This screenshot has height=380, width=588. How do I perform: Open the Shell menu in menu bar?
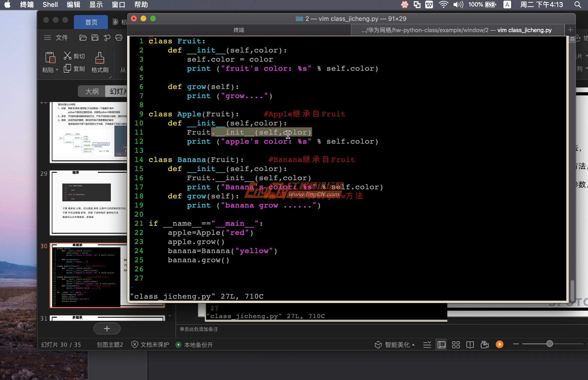tap(50, 5)
